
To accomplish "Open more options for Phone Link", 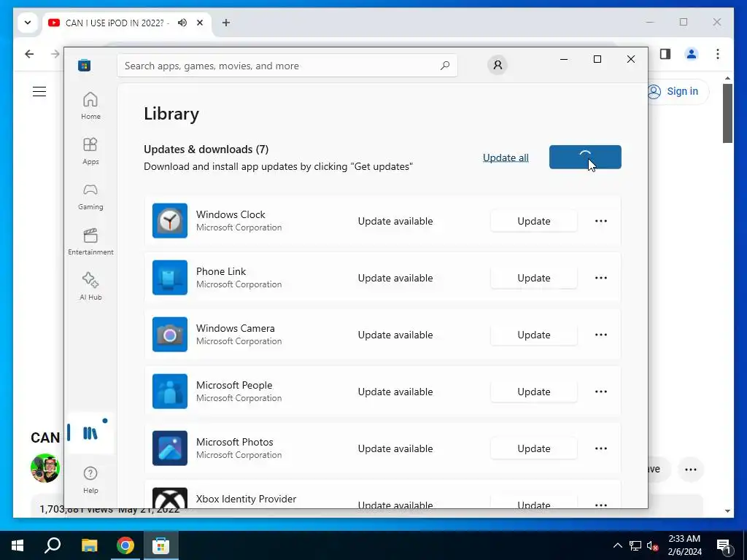I will (x=601, y=278).
